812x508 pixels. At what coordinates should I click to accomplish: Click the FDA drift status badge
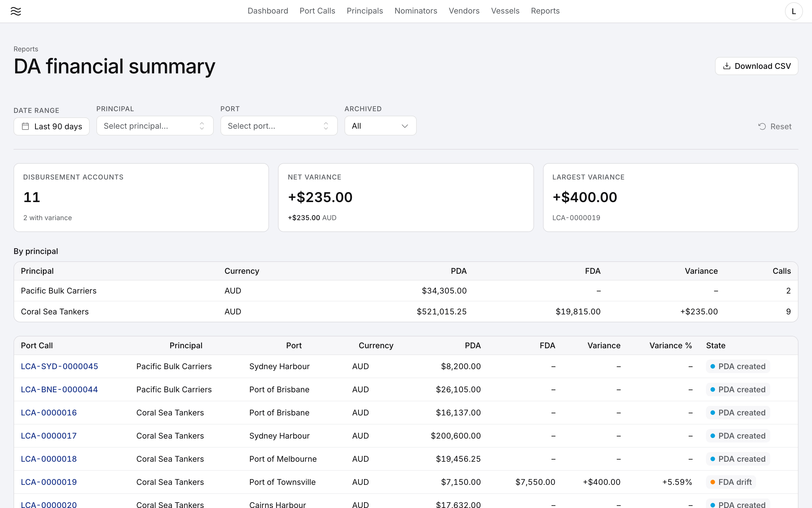(731, 482)
